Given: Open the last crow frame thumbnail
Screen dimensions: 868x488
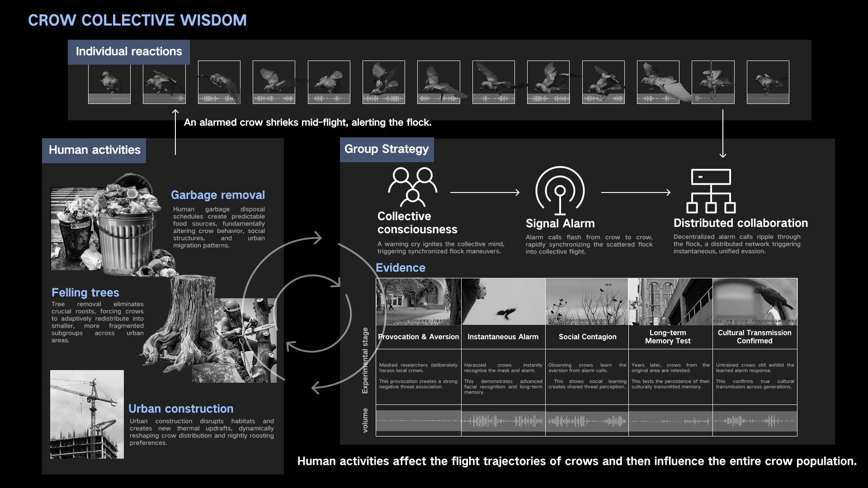Looking at the screenshot, I should click(768, 82).
